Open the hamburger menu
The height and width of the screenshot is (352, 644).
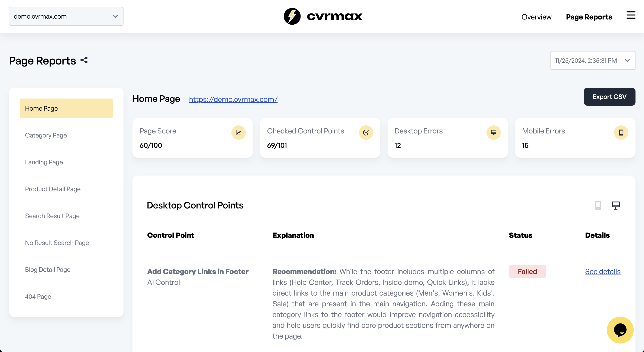click(x=631, y=15)
